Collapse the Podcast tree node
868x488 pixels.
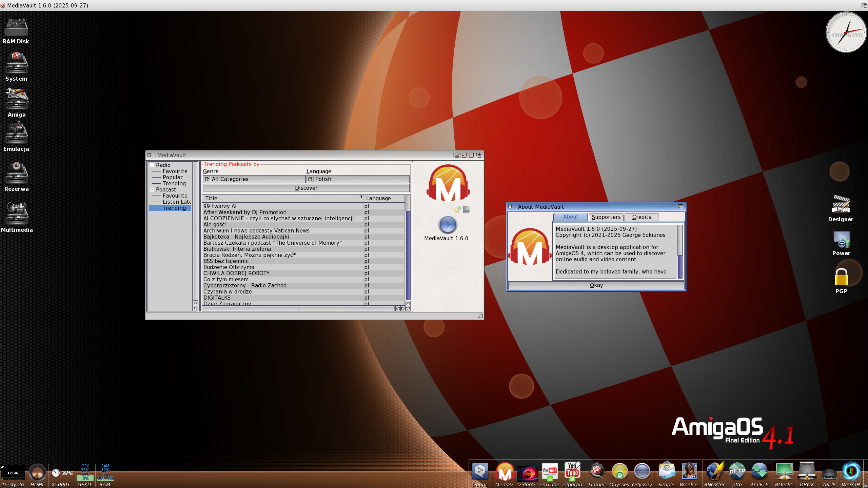point(152,190)
